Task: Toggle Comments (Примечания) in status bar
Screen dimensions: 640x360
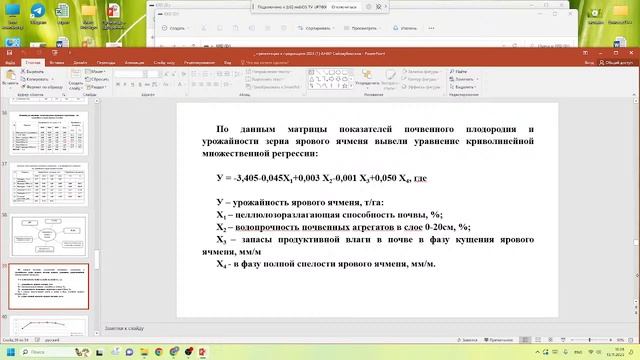Action: (x=499, y=340)
